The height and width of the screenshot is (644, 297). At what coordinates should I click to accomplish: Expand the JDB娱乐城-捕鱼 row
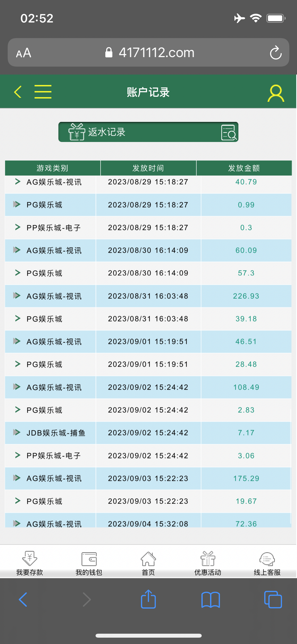click(x=17, y=433)
